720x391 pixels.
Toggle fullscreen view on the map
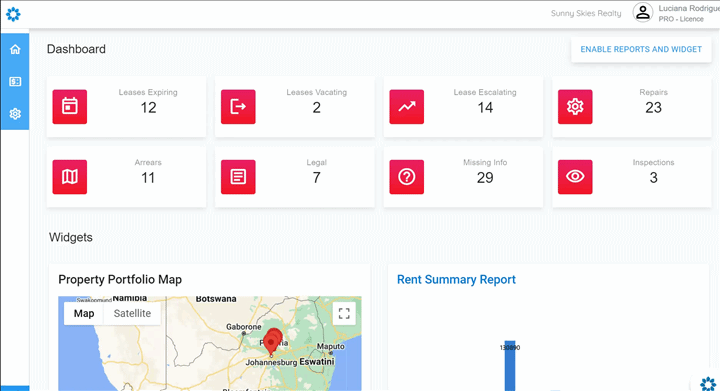point(344,313)
